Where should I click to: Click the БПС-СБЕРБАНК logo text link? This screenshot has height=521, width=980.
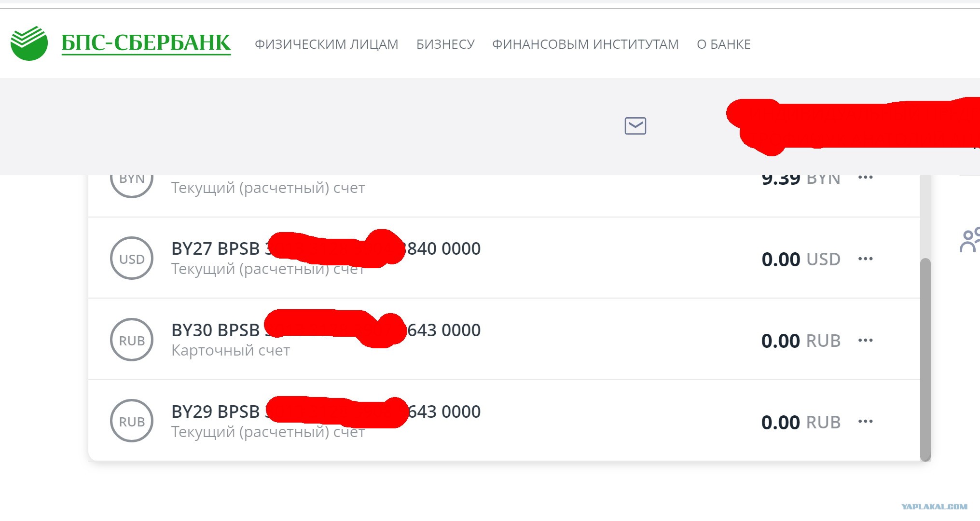tap(146, 43)
